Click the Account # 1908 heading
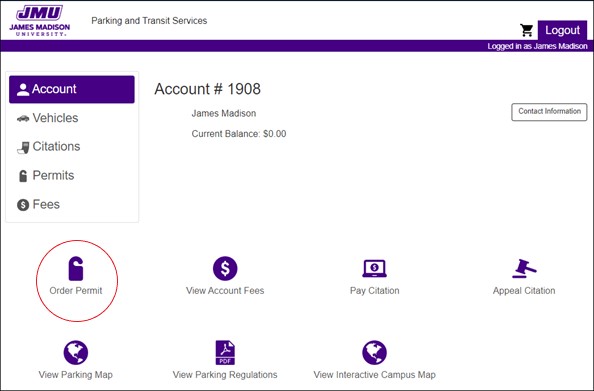Screen dimensions: 594x391 point(208,89)
